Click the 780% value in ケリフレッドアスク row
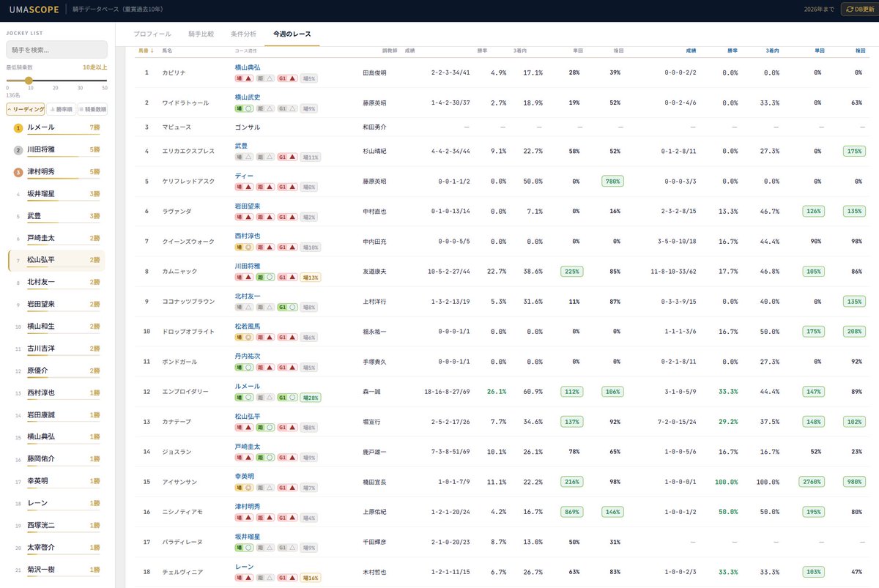Image resolution: width=879 pixels, height=588 pixels. coord(612,181)
